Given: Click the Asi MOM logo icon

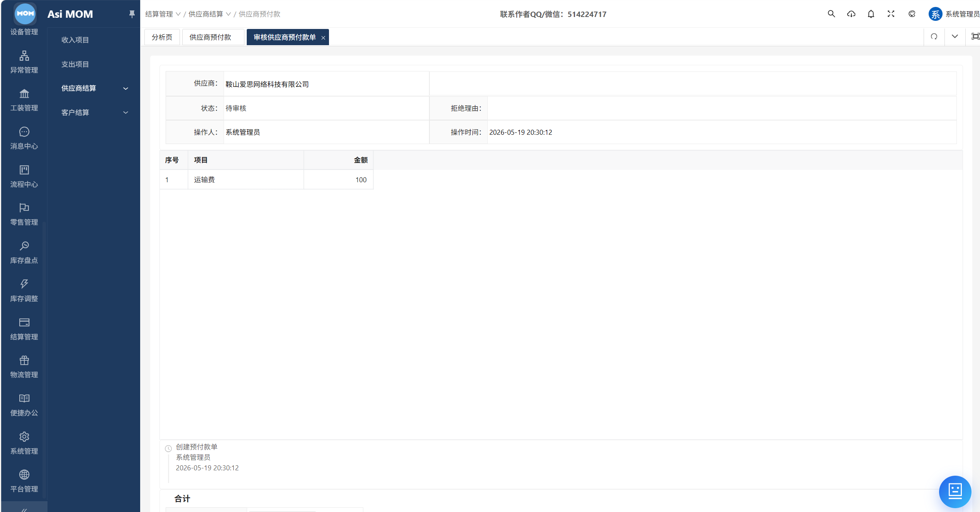Looking at the screenshot, I should 25,14.
